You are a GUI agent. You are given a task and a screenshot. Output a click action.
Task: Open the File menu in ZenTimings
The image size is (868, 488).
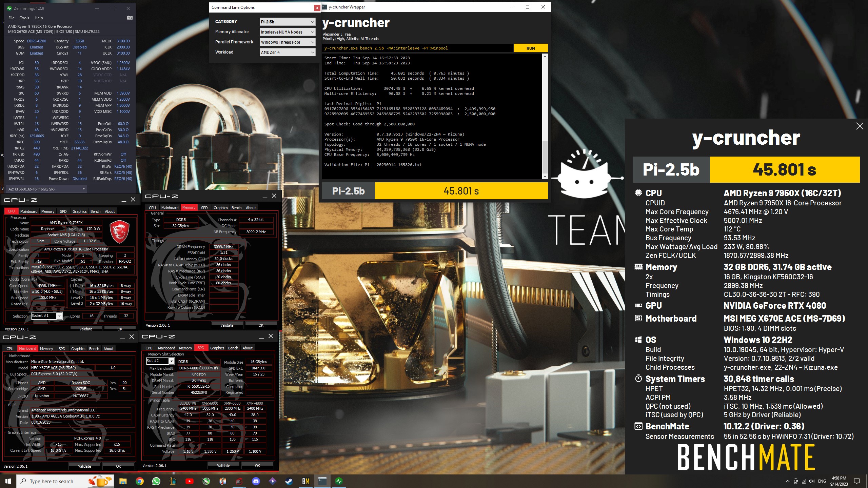[12, 18]
